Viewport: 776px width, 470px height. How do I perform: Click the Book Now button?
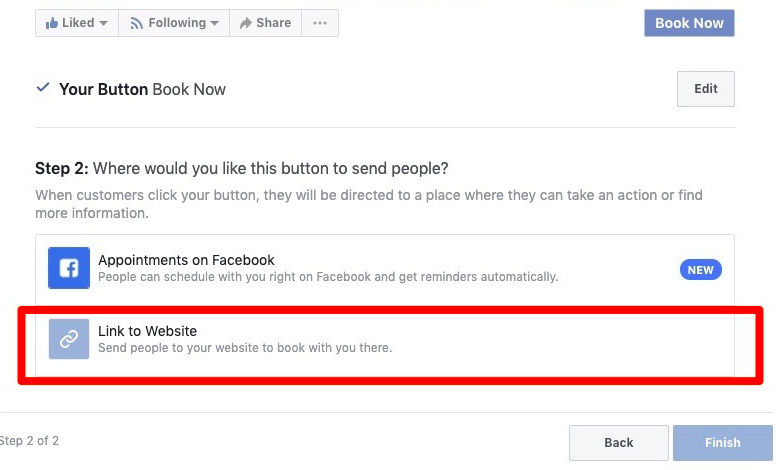(689, 23)
